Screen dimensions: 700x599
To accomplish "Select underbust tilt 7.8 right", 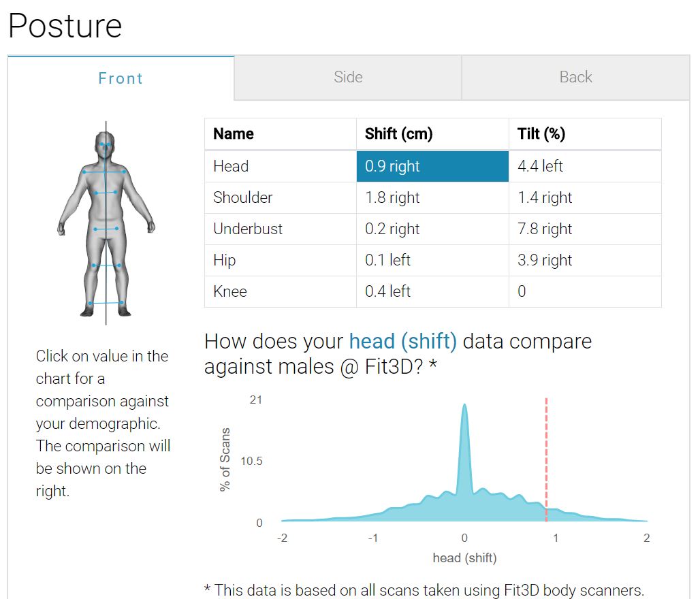I will tap(584, 229).
